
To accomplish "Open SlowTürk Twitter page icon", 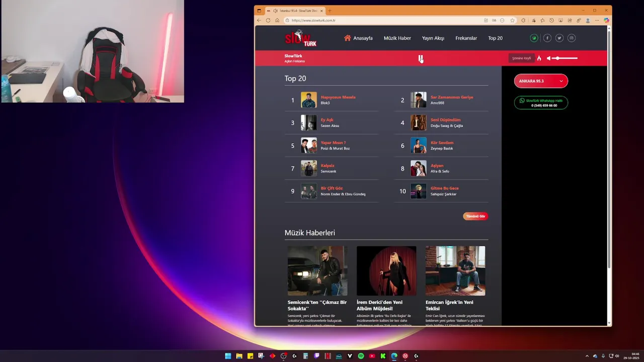I will [x=559, y=38].
